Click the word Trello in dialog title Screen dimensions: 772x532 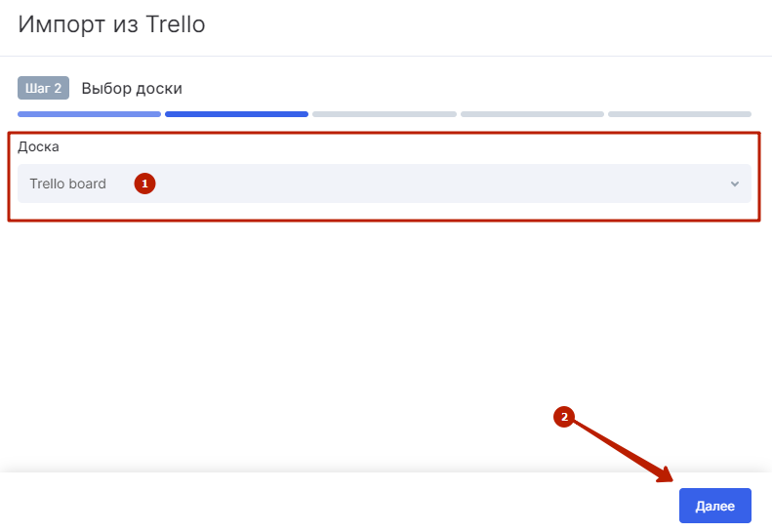coord(176,24)
